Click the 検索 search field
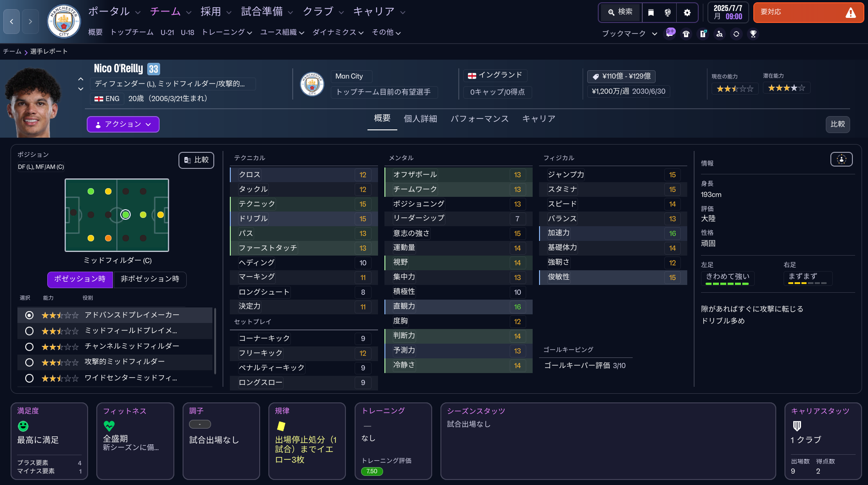 click(620, 12)
